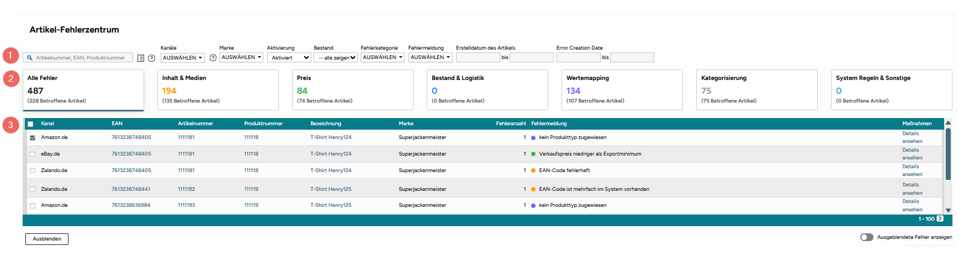Open Details ansehen for Amazon.de 1111181 row

click(912, 137)
